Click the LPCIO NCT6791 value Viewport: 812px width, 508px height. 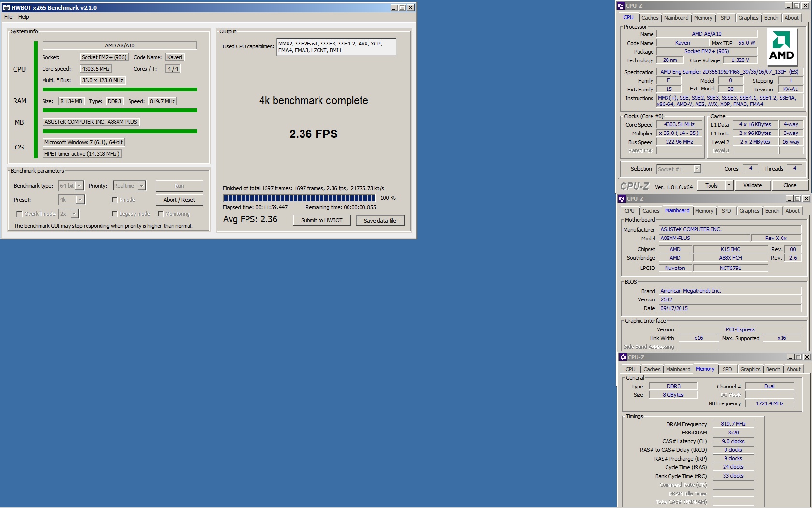pyautogui.click(x=730, y=268)
